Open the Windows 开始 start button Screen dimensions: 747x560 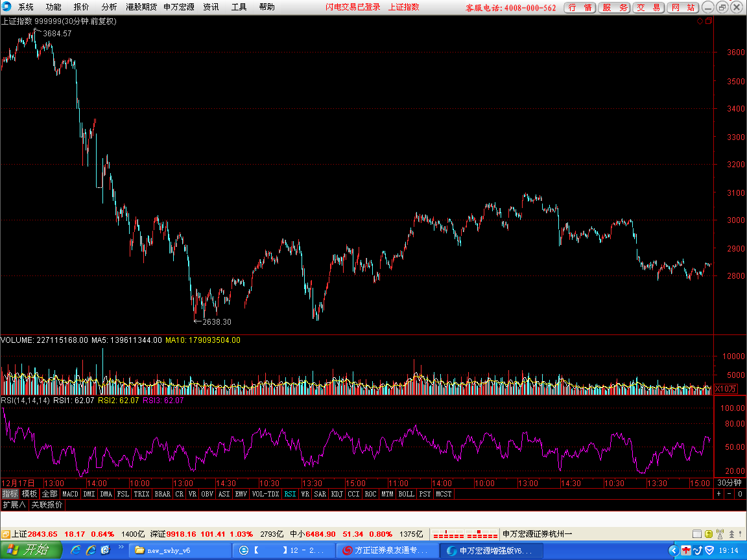[30, 550]
